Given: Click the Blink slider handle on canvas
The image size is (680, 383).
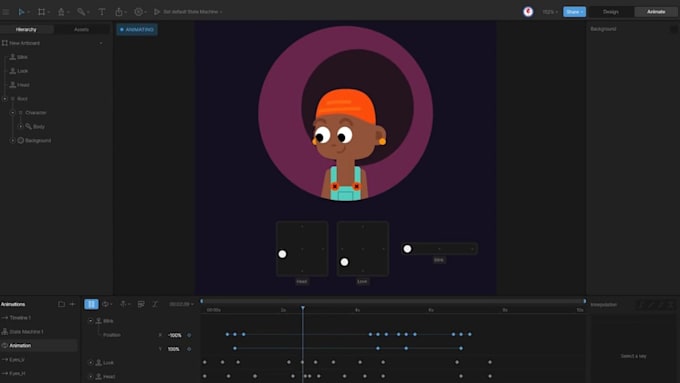Looking at the screenshot, I should click(407, 249).
